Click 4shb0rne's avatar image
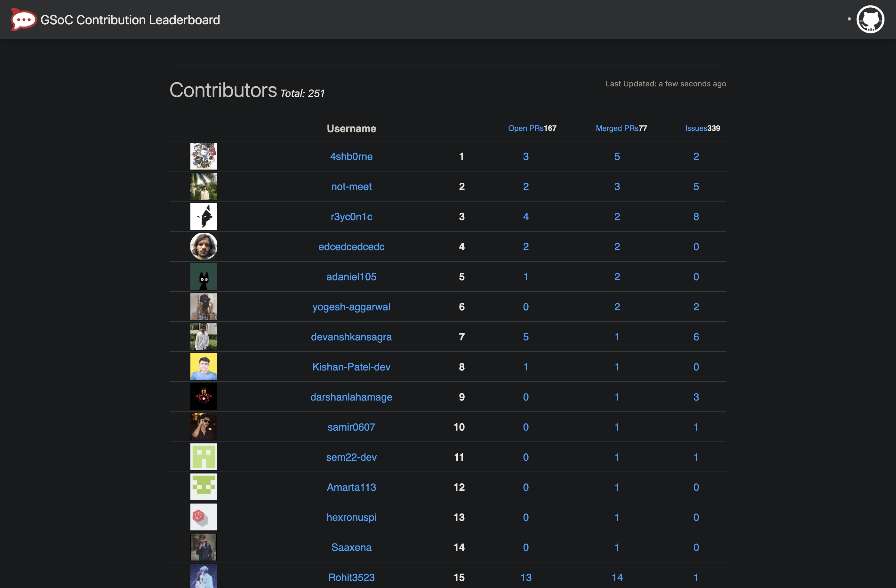This screenshot has height=588, width=896. pyautogui.click(x=204, y=156)
